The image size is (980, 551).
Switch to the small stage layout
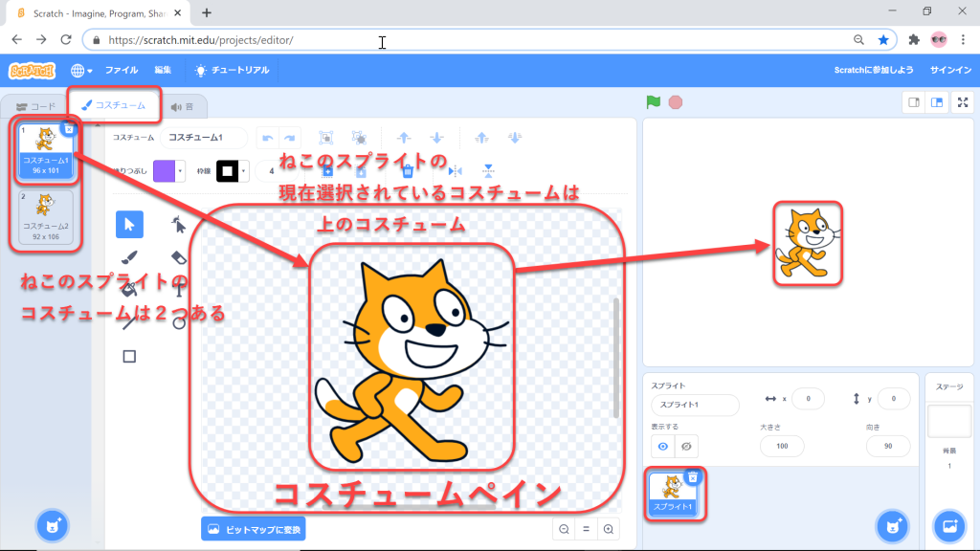point(914,102)
